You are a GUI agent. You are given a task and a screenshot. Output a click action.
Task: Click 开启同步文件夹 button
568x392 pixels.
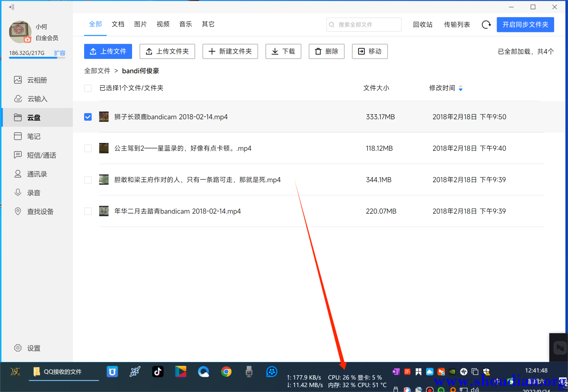(x=525, y=24)
